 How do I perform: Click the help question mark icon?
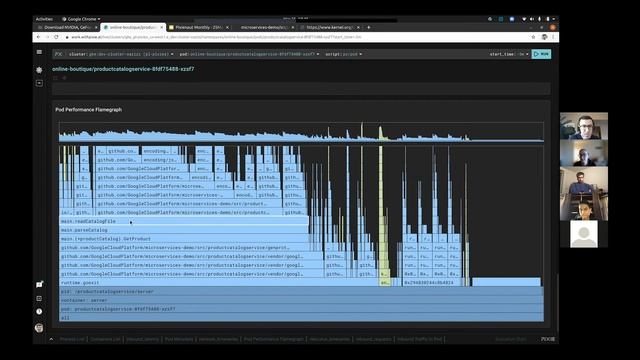(39, 311)
